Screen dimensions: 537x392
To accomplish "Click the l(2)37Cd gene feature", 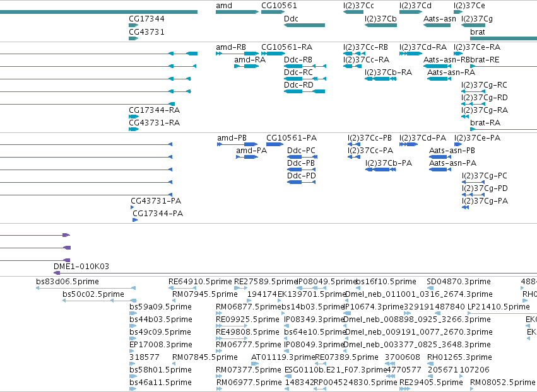I will click(x=411, y=12).
